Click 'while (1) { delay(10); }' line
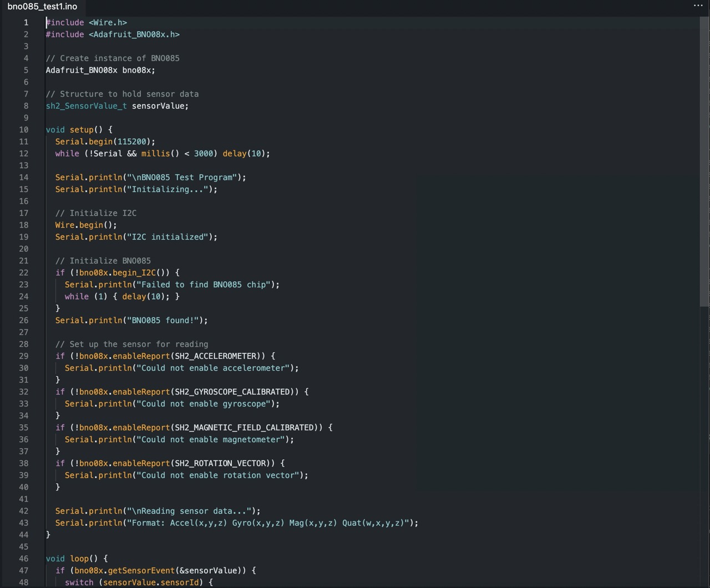 point(122,297)
